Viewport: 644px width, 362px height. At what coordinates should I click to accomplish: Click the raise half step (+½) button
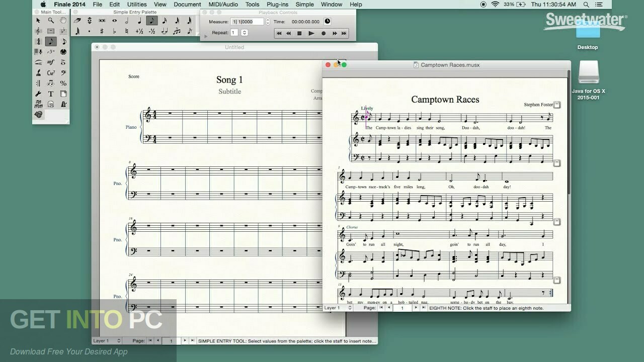click(139, 31)
